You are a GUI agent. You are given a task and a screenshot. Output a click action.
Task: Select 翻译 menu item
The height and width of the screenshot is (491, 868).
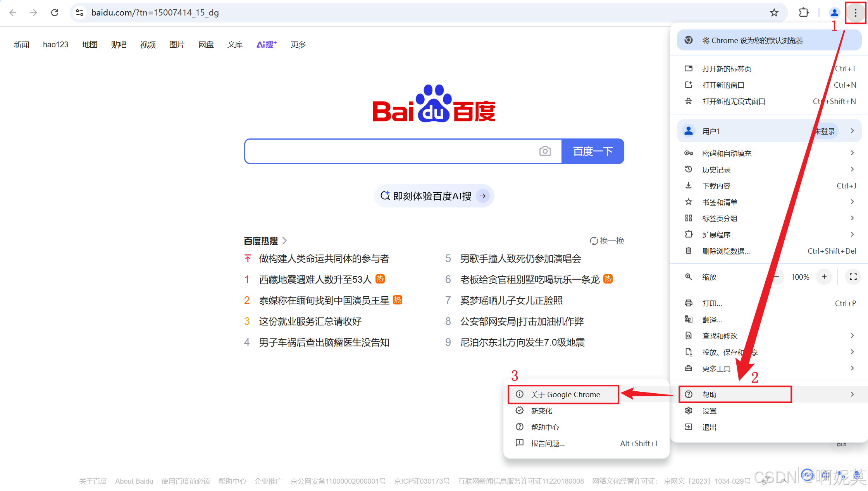coord(769,320)
